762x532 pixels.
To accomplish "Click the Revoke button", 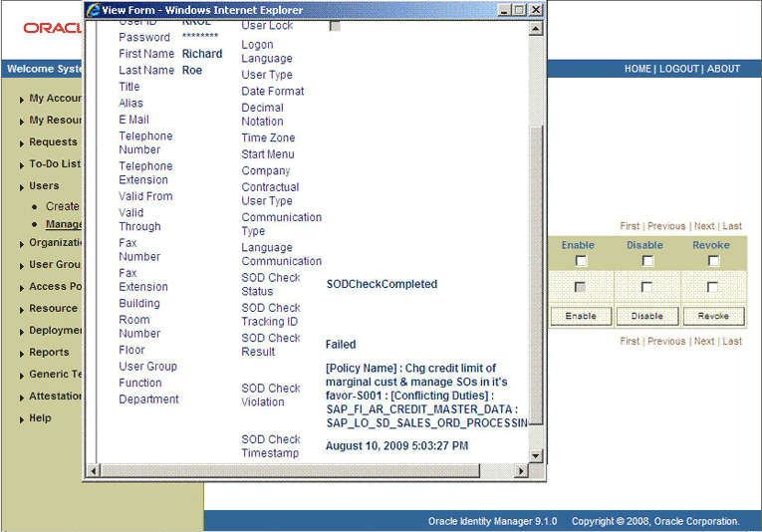I will 713,316.
